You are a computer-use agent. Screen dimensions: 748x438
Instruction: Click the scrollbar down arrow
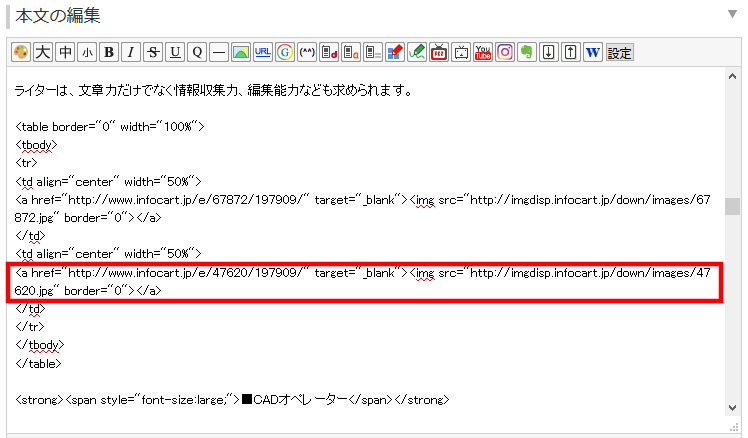[x=732, y=407]
